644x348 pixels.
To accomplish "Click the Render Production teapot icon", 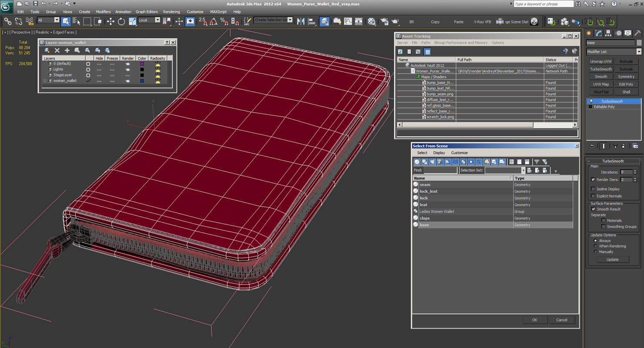I will (x=395, y=21).
